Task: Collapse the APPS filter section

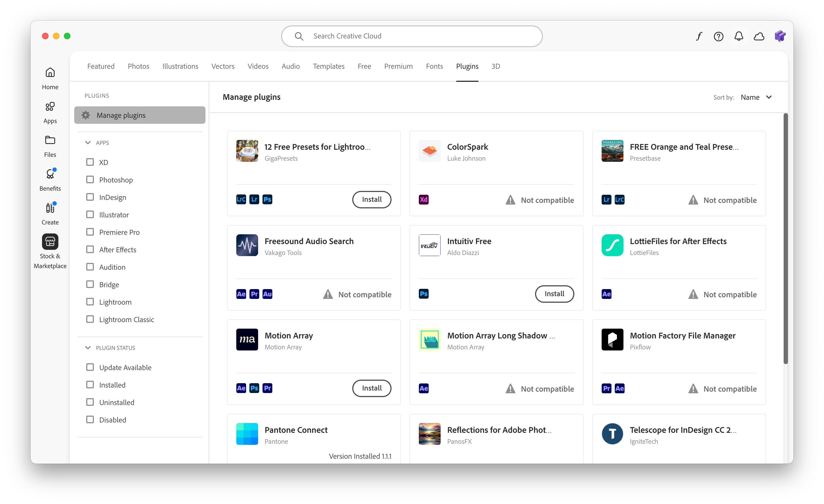Action: [x=88, y=143]
